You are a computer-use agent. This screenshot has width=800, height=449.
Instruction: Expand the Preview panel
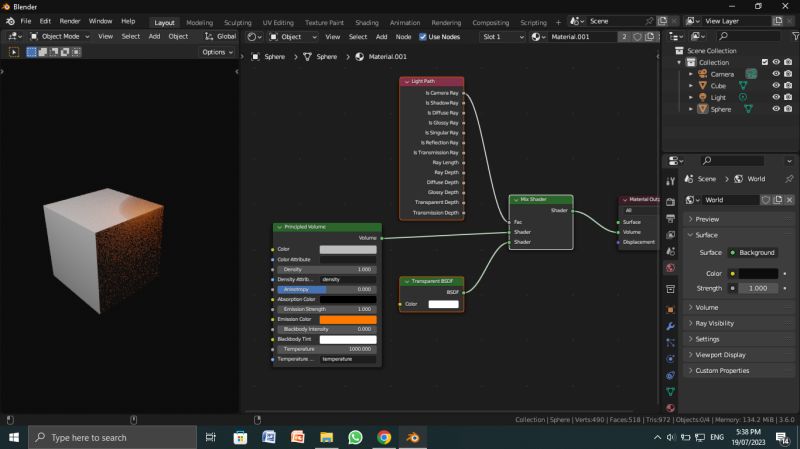(x=739, y=219)
